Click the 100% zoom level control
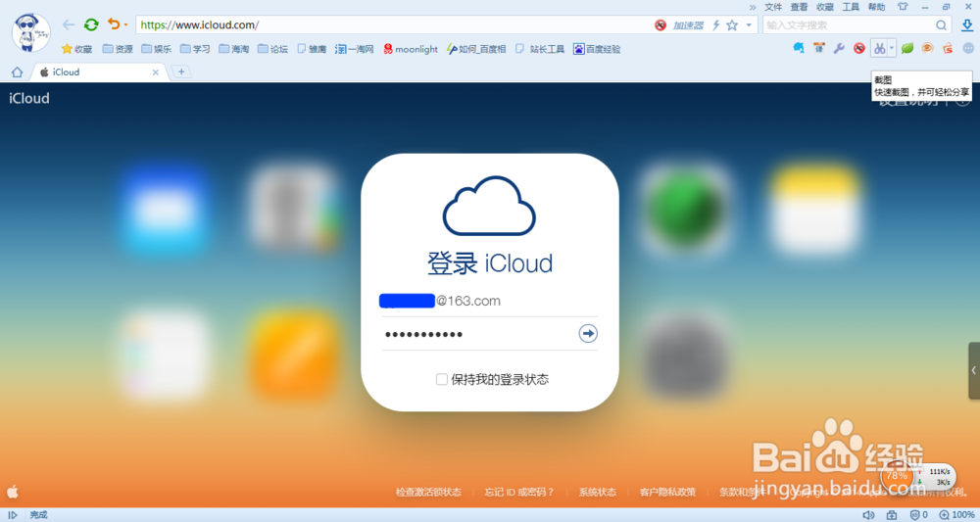980x522 pixels. tap(956, 515)
